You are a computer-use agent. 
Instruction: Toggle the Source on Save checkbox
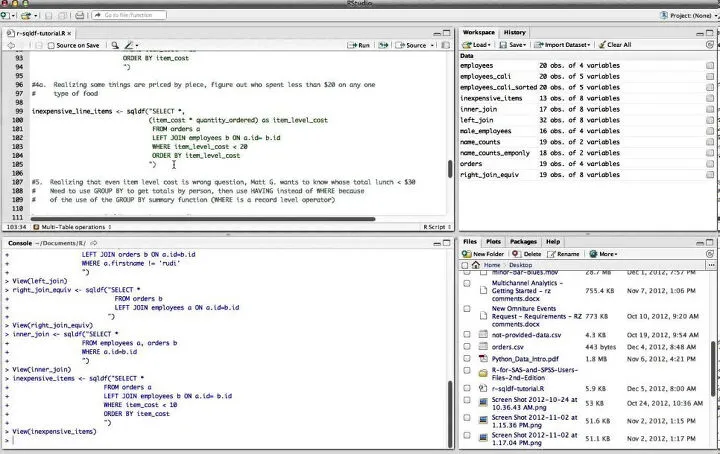point(51,45)
